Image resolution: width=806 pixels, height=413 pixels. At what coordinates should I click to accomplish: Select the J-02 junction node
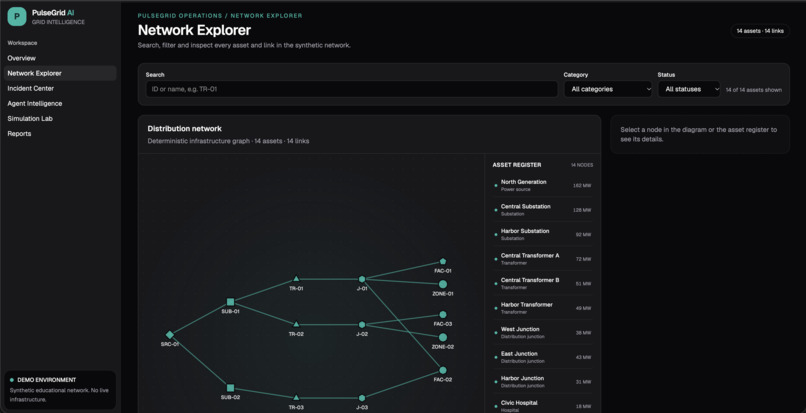click(x=362, y=325)
